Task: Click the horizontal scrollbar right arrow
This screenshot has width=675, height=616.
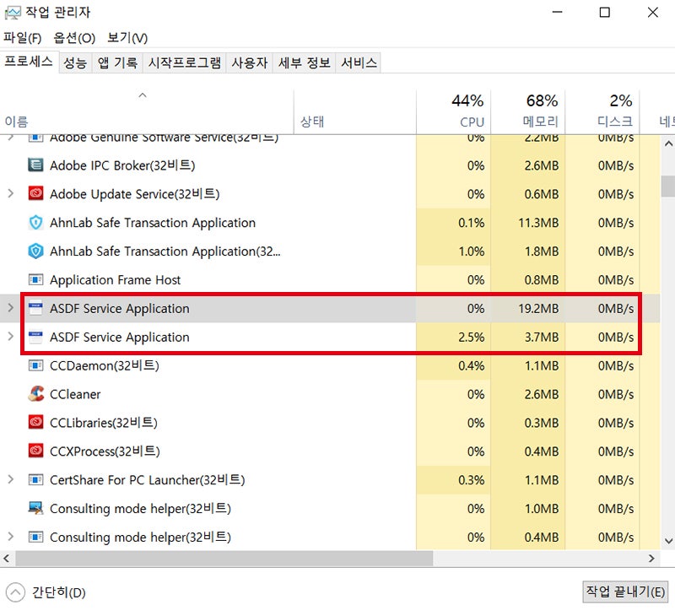Action: 651,559
